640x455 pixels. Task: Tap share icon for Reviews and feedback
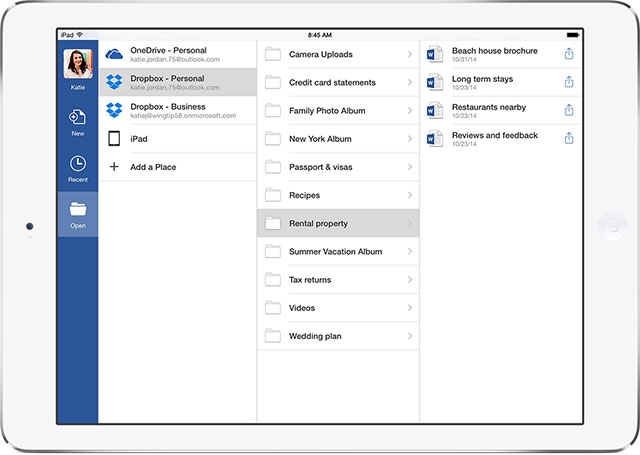(x=569, y=138)
